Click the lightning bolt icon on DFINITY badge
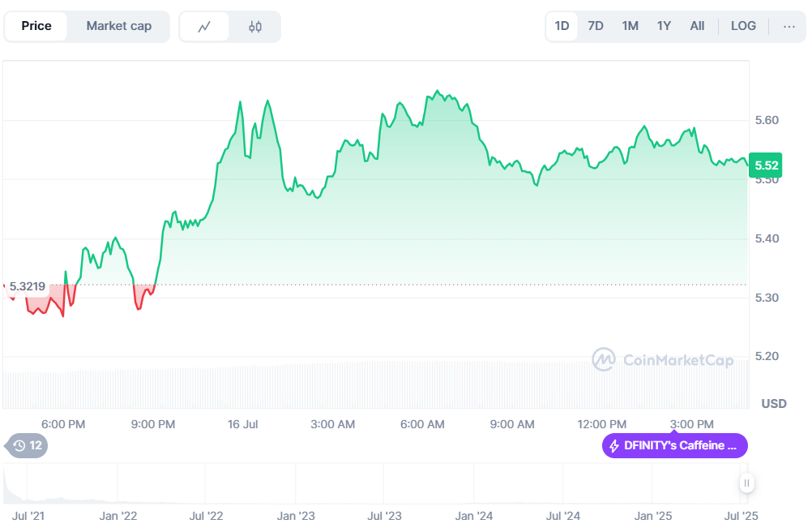This screenshot has height=528, width=812. pyautogui.click(x=614, y=446)
